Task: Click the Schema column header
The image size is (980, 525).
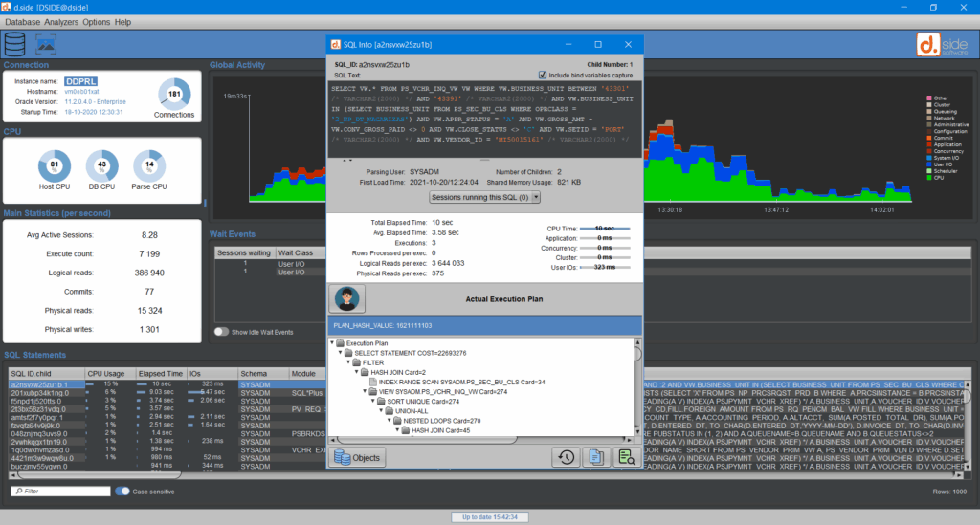Action: coord(263,373)
